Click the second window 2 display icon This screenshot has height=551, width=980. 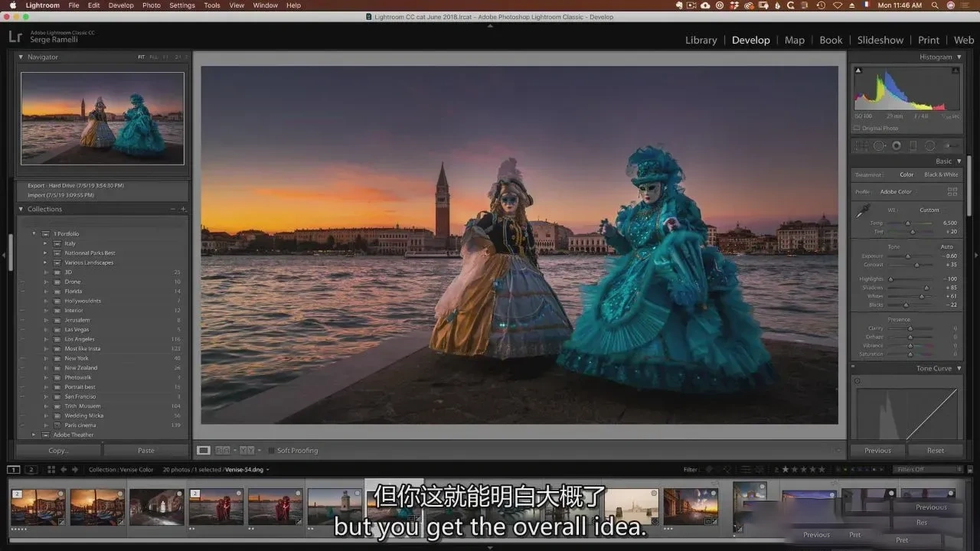(x=31, y=469)
